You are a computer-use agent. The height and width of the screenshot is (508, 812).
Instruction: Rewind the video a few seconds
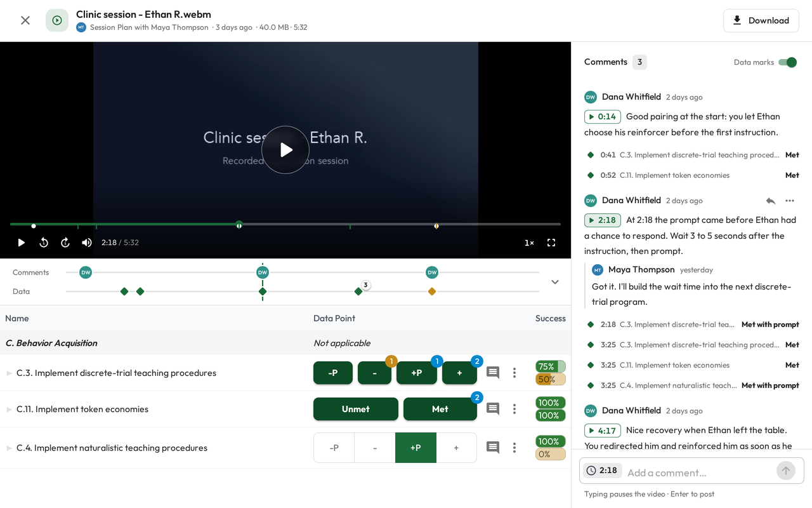(x=44, y=243)
